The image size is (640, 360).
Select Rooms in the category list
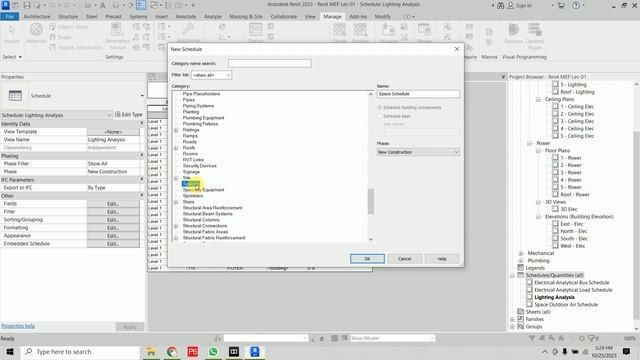point(190,154)
